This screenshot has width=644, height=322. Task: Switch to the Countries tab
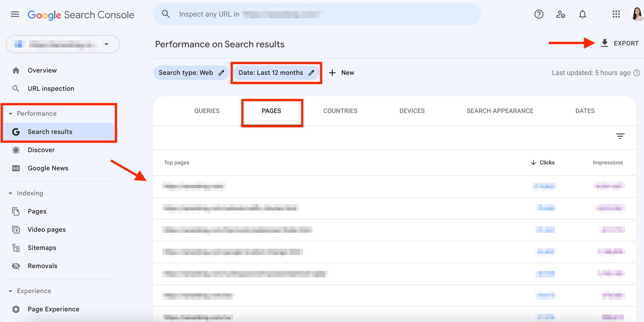[340, 111]
